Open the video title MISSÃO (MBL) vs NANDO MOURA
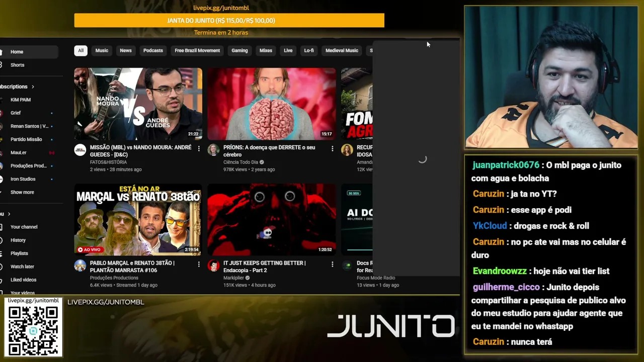Screen dimensions: 644x362 (140, 151)
